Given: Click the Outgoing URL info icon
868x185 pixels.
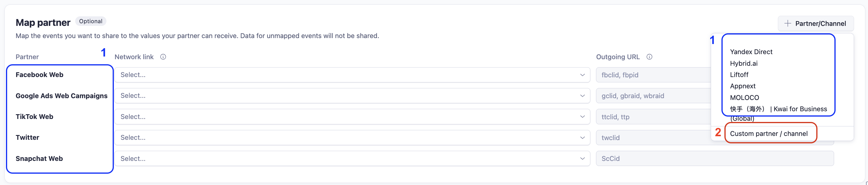Looking at the screenshot, I should [649, 57].
